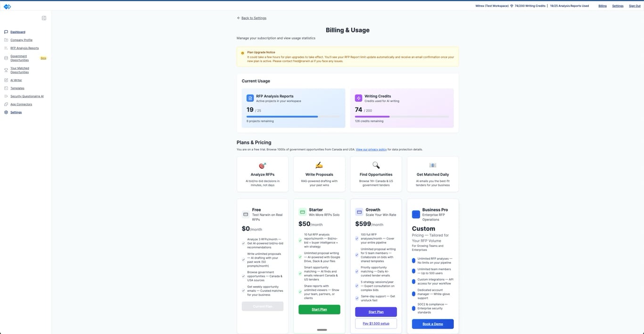The height and width of the screenshot is (334, 644).
Task: Open Government Opportunities menu item
Action: (x=19, y=58)
